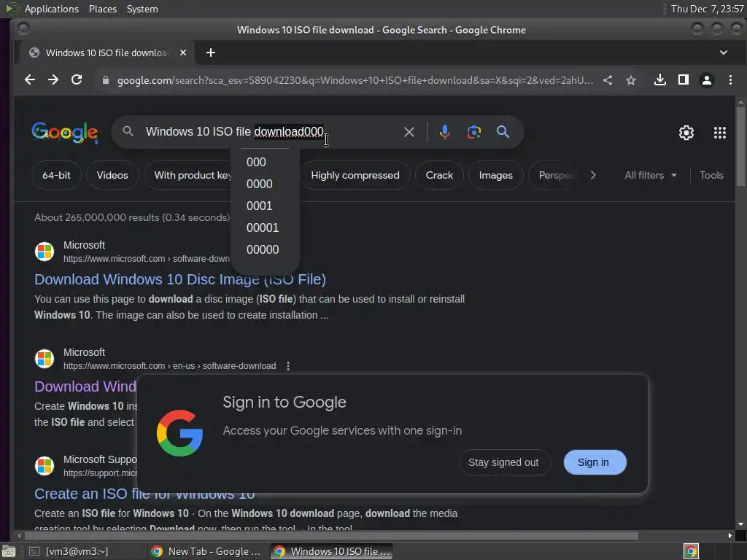The image size is (747, 560).
Task: Show more filter chips with arrow
Action: point(592,175)
